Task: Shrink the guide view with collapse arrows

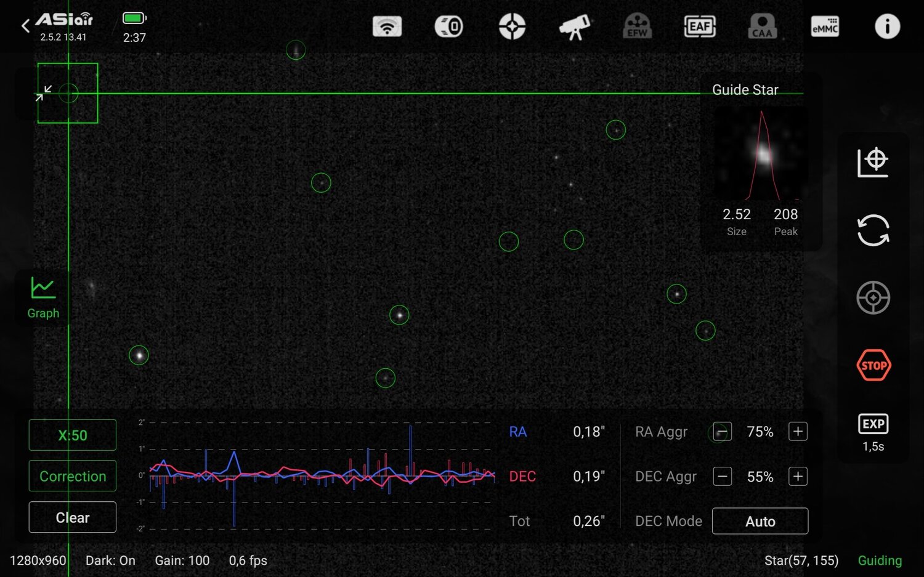Action: pyautogui.click(x=44, y=93)
